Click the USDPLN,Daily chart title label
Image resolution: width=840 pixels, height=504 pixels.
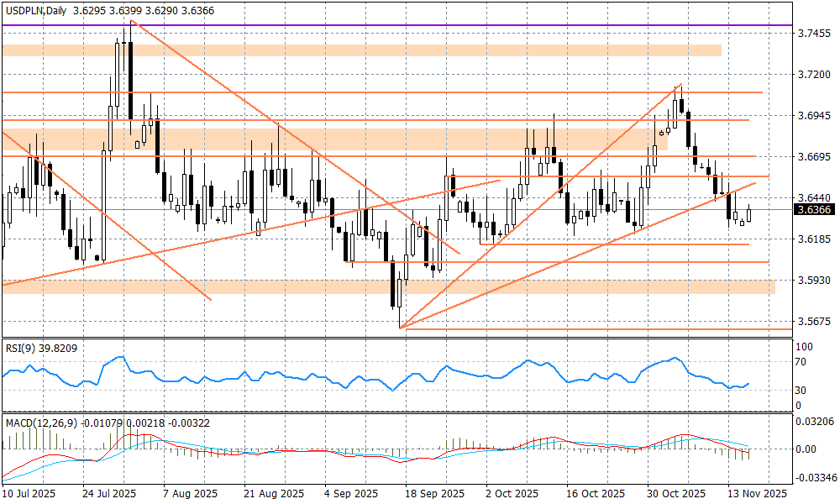35,8
